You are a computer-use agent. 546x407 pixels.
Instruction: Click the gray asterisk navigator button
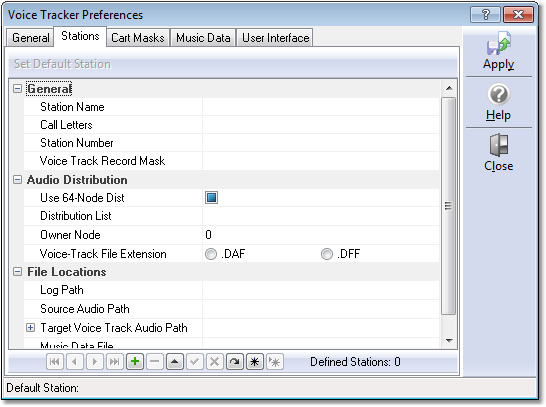[x=275, y=362]
